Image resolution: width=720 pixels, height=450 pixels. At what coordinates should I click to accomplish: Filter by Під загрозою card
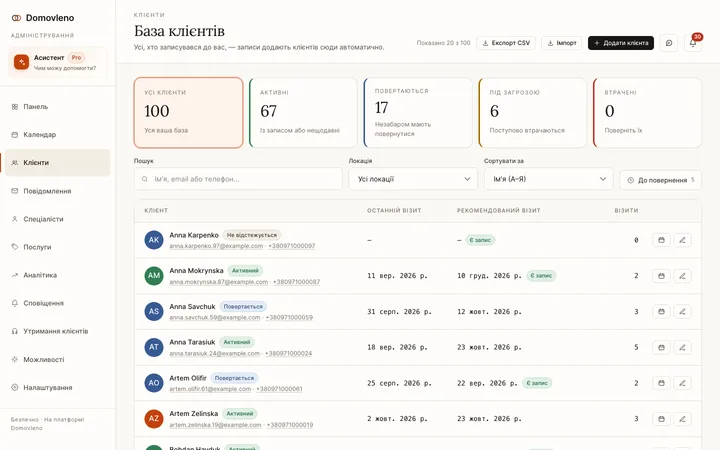tap(533, 112)
